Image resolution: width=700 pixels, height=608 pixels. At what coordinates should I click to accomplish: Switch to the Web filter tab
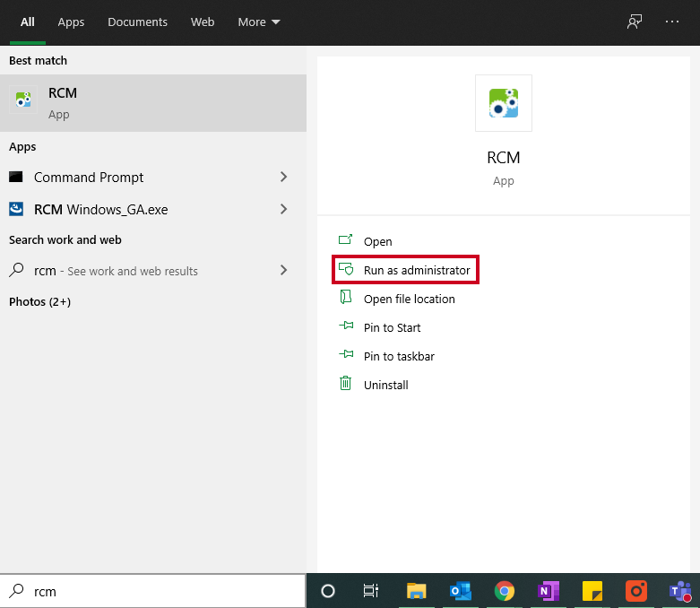pos(203,22)
